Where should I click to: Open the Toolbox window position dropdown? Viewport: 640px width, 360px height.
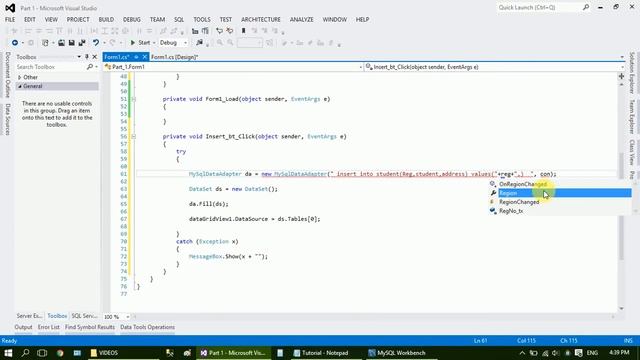coord(79,57)
